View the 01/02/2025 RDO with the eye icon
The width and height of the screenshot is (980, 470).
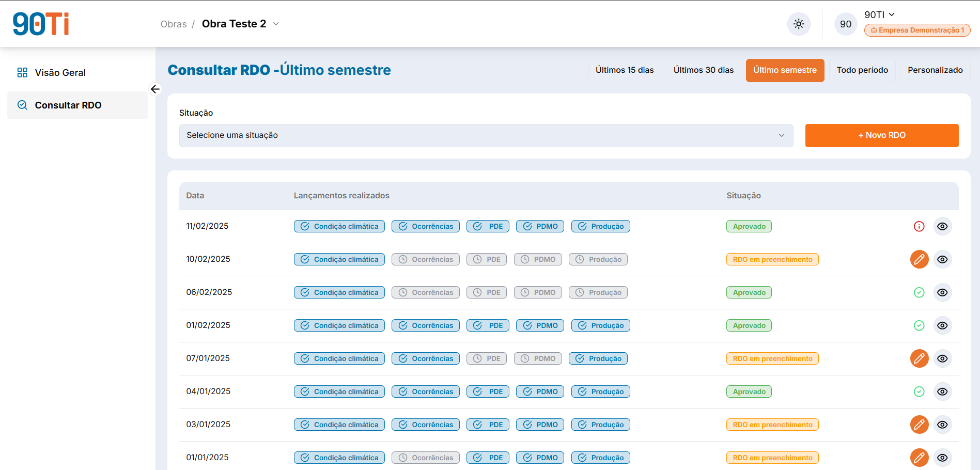tap(942, 325)
